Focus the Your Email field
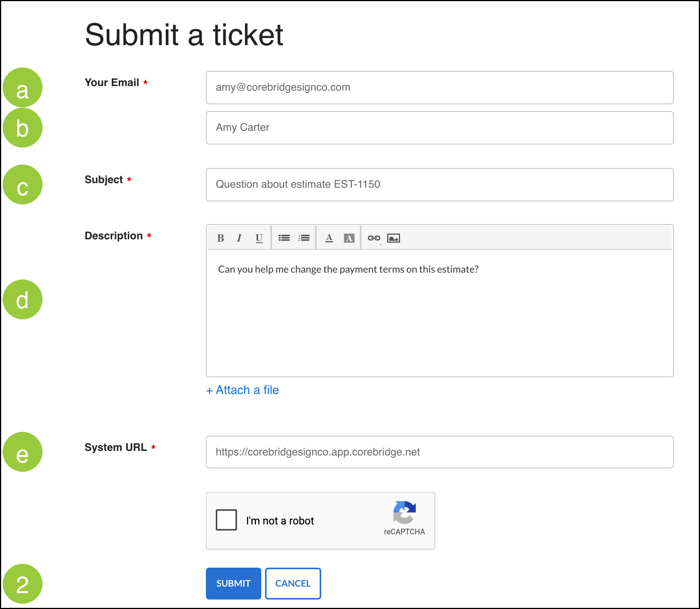The height and width of the screenshot is (609, 700). 440,88
